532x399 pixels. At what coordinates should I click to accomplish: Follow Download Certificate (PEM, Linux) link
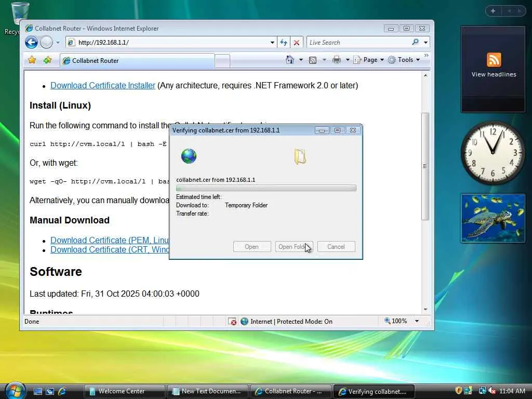point(110,240)
